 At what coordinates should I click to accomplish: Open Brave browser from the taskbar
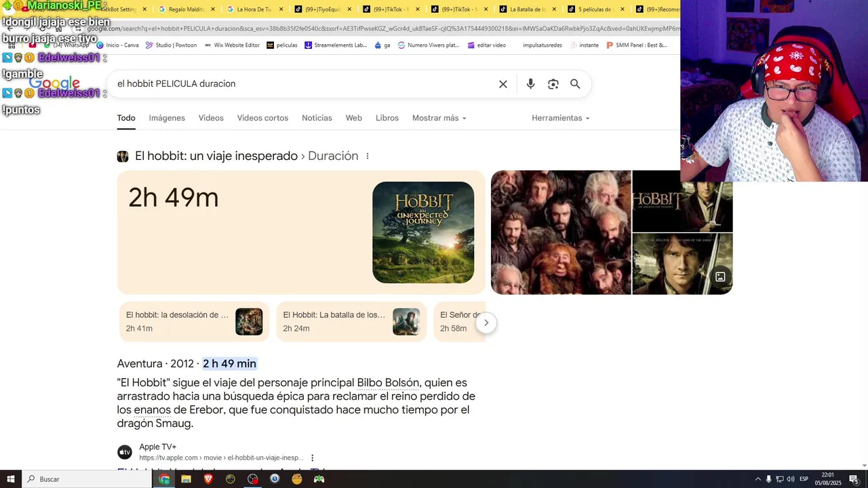208,479
